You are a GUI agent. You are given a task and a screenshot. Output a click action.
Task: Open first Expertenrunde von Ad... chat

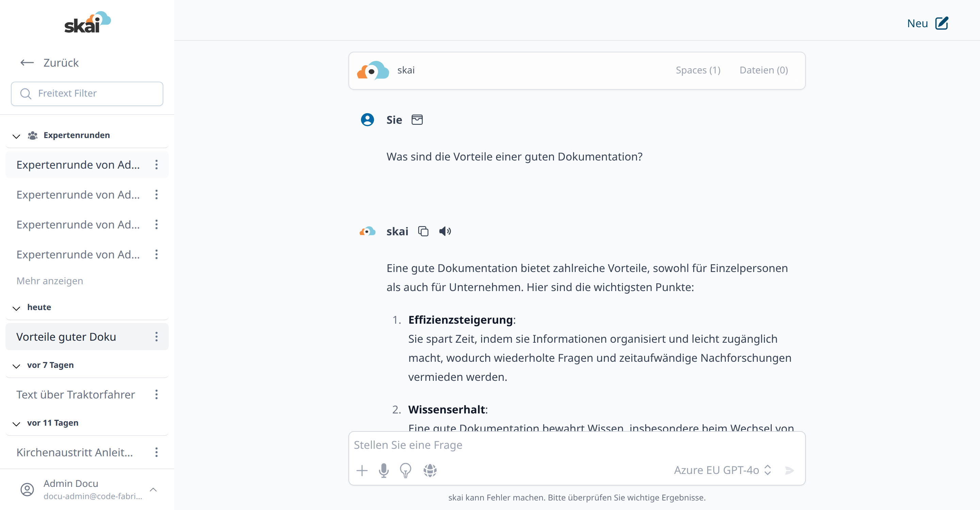click(78, 165)
